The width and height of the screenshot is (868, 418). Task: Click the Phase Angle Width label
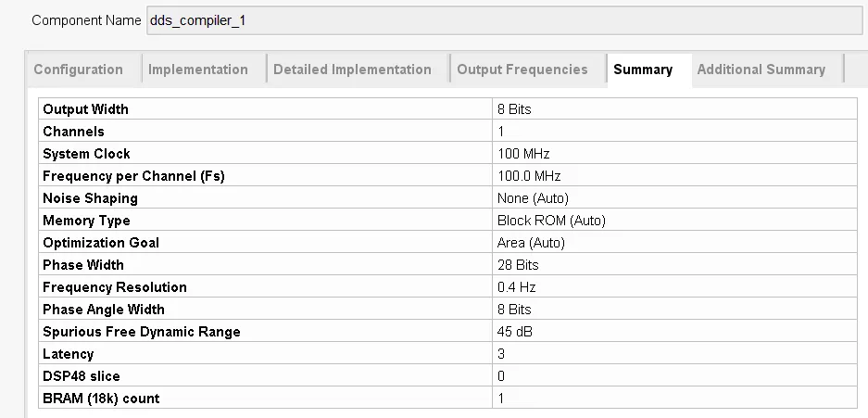click(x=102, y=310)
